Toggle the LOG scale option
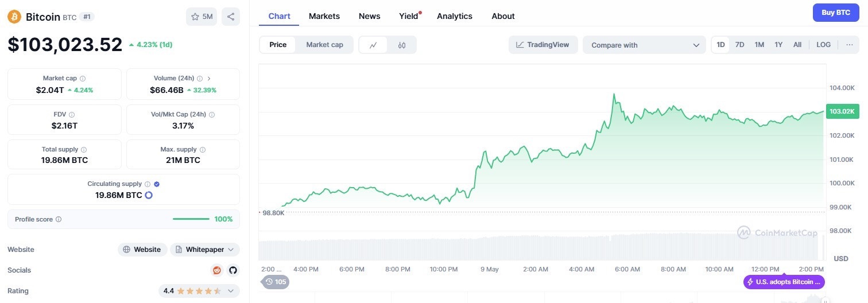 823,45
